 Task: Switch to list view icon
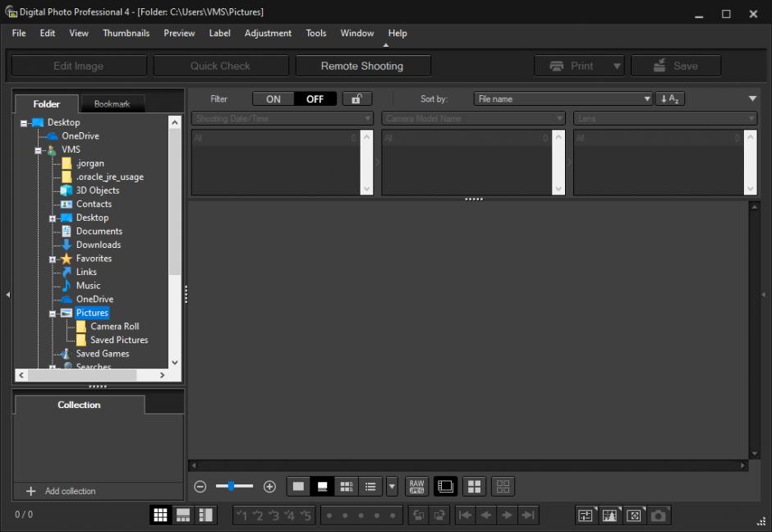(x=370, y=487)
